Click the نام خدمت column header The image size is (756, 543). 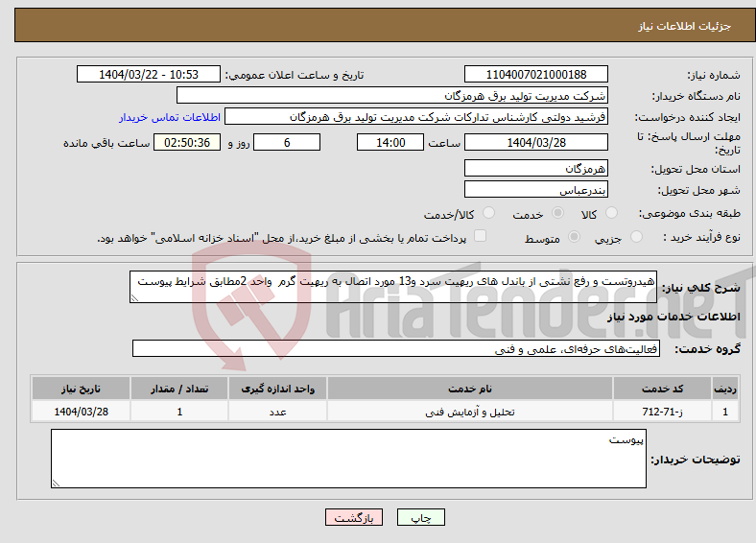(469, 389)
